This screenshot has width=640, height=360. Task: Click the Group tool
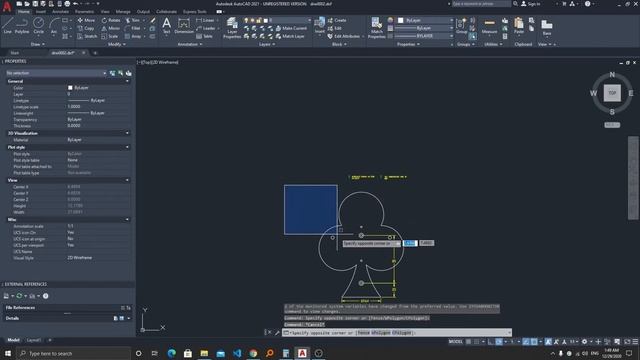click(461, 25)
